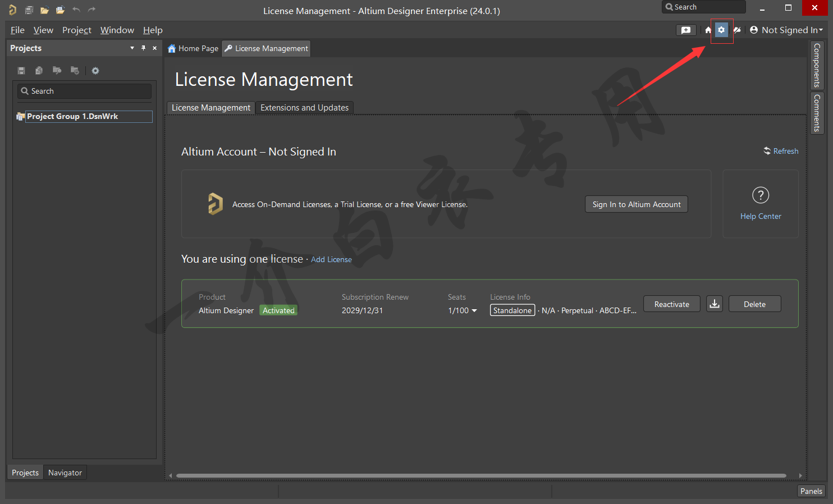Image resolution: width=833 pixels, height=504 pixels.
Task: Click the Projects panel settings gear icon
Action: 95,71
